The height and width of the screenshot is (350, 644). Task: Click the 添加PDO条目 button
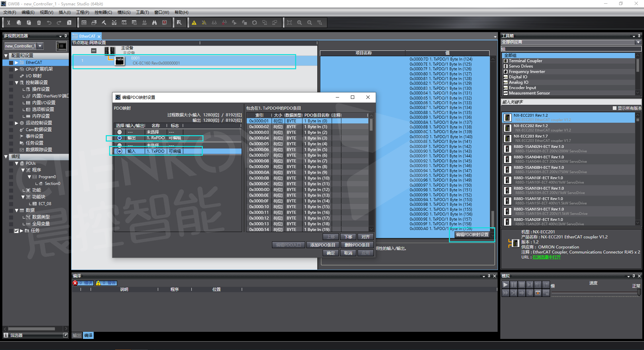(322, 245)
